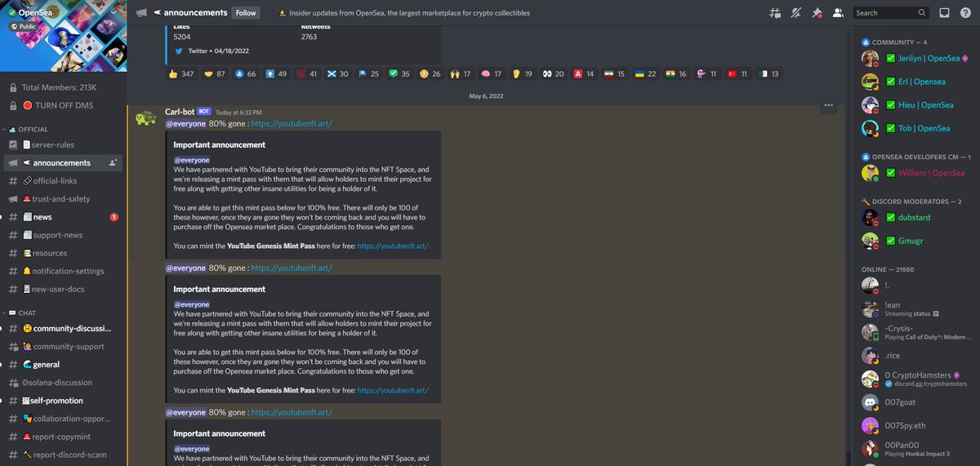Open the help question mark icon
980x466 pixels.
(965, 13)
